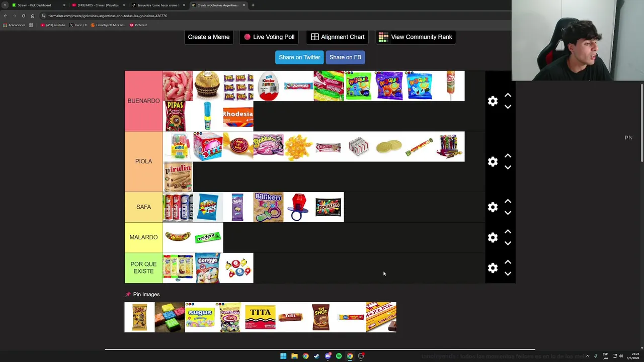Open File Explorer from taskbar
644x362 pixels.
(x=294, y=356)
